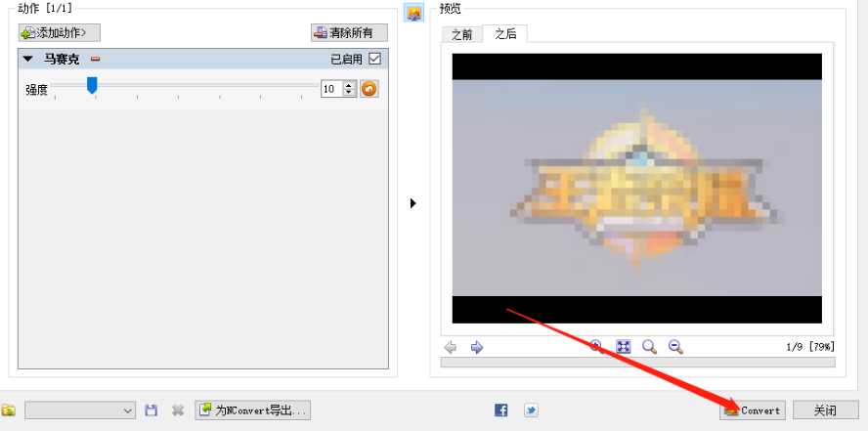Screen dimensions: 868x431
Task: Increase the 强度 value with the up arrow
Action: pyautogui.click(x=349, y=85)
